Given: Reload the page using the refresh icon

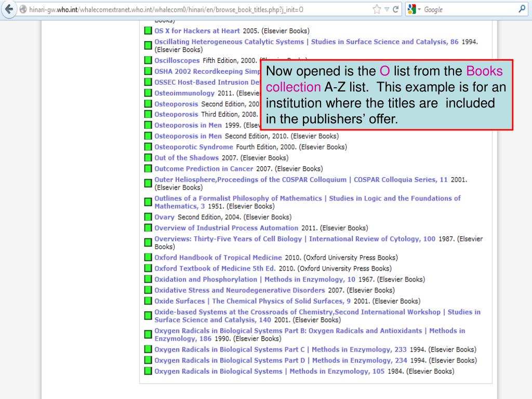Looking at the screenshot, I should pyautogui.click(x=395, y=9).
